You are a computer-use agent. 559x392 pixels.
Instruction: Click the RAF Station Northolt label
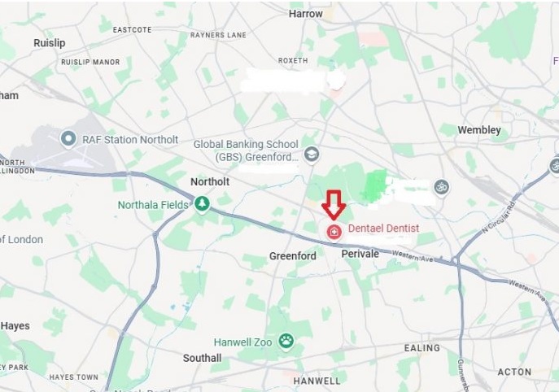(130, 140)
